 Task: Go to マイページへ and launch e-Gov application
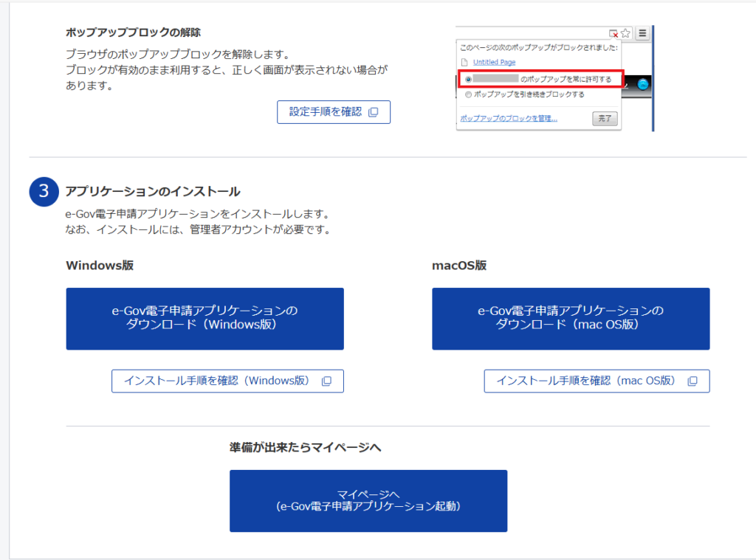click(x=368, y=501)
